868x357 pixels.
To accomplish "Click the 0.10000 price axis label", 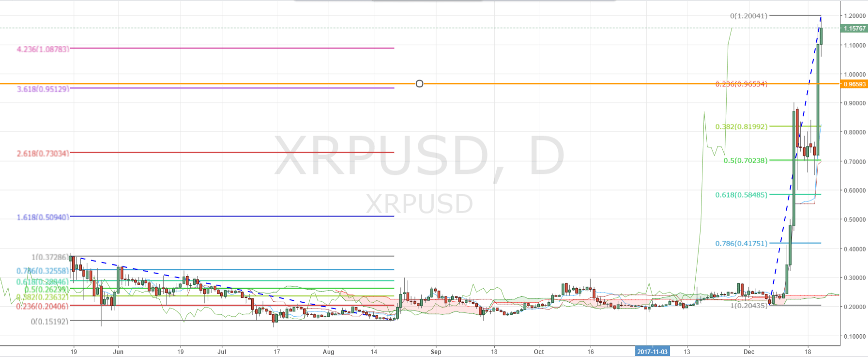I will point(854,336).
